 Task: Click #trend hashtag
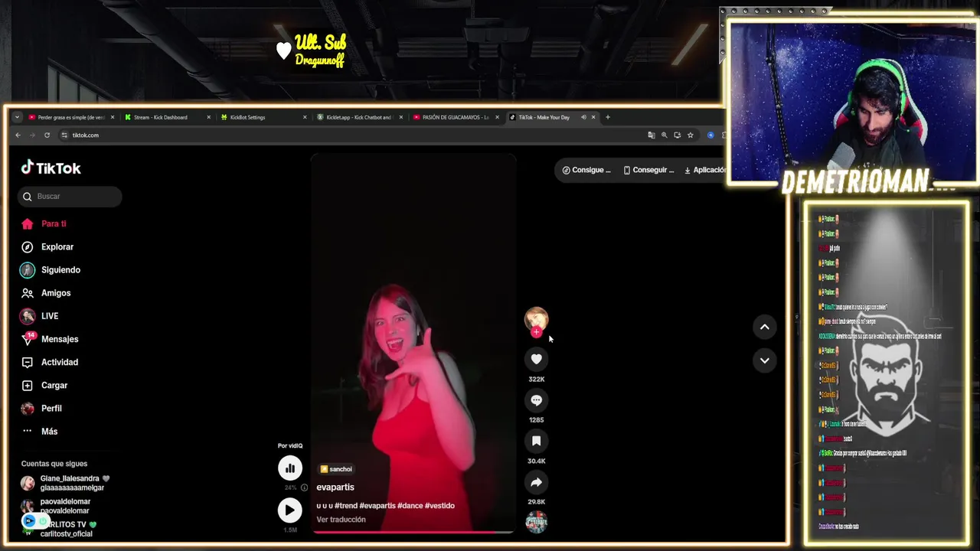click(x=346, y=506)
